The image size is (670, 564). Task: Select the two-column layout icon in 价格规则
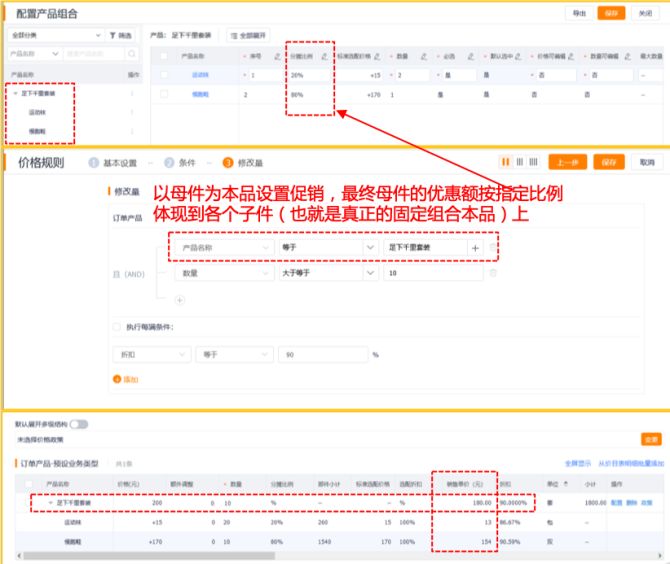tap(506, 162)
